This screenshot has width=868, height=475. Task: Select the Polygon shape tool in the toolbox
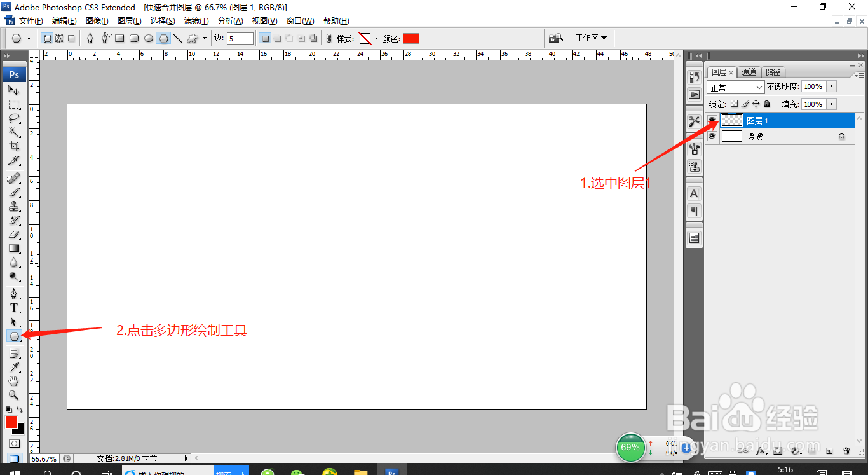point(14,336)
